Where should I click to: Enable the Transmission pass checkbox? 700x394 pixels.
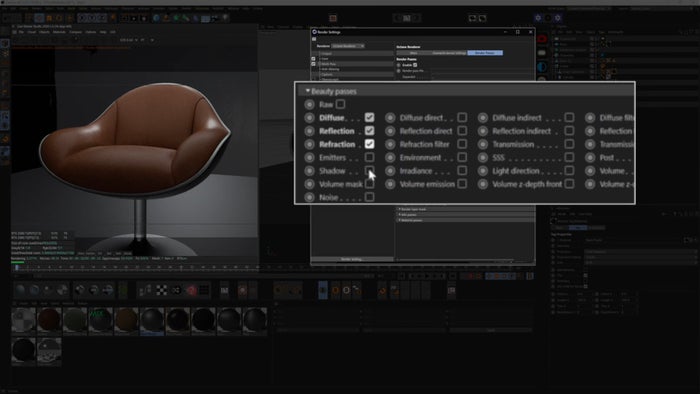pos(569,144)
